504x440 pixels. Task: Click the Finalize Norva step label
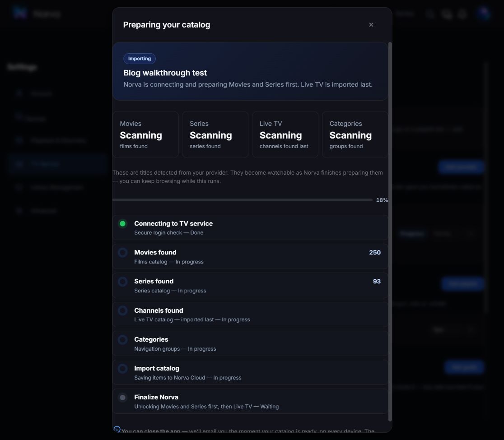tap(156, 397)
